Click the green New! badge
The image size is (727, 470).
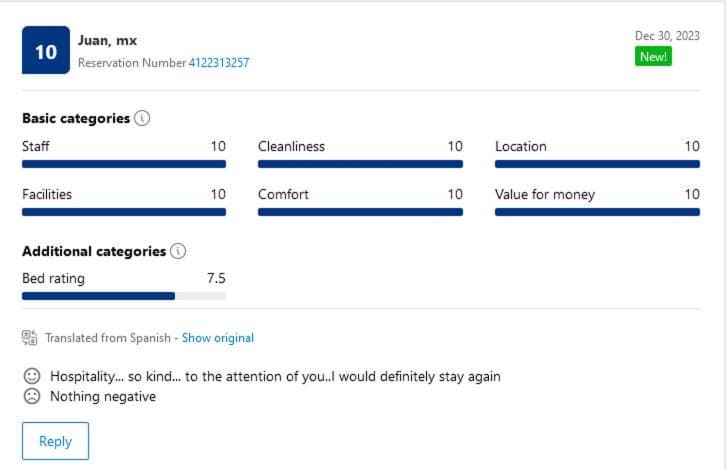653,57
